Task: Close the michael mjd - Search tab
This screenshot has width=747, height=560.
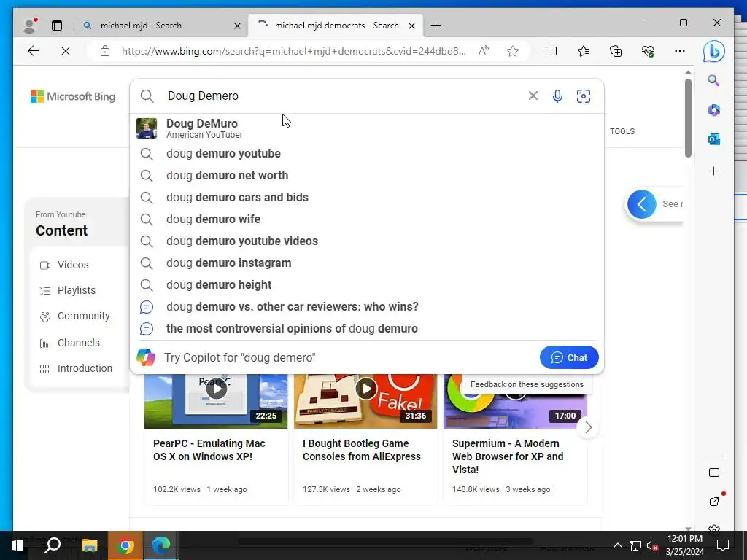Action: (x=237, y=26)
